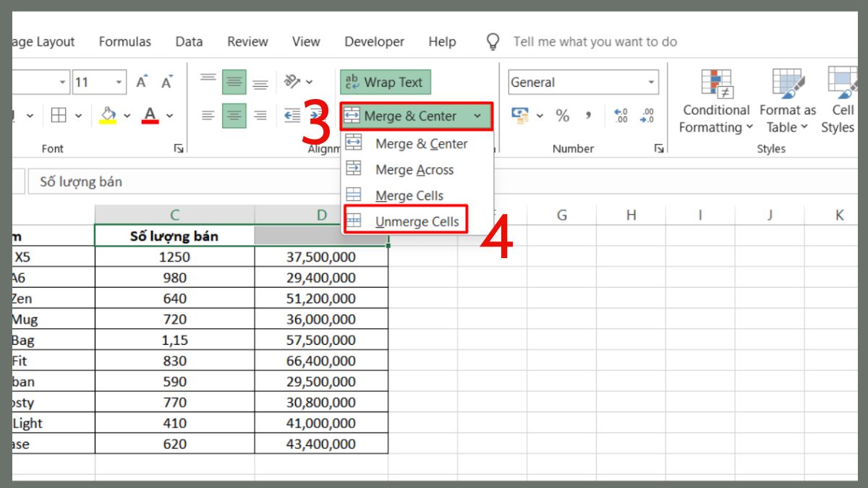This screenshot has height=488, width=868.
Task: Click the Borders icon
Action: point(58,114)
